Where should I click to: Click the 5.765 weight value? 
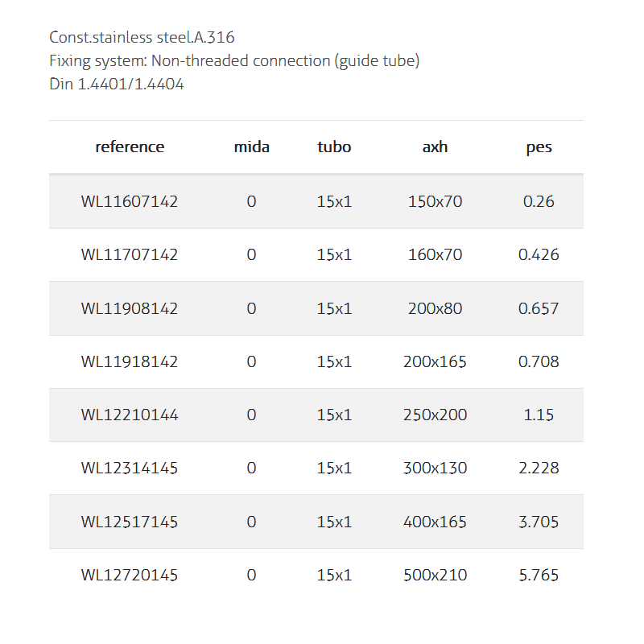539,576
